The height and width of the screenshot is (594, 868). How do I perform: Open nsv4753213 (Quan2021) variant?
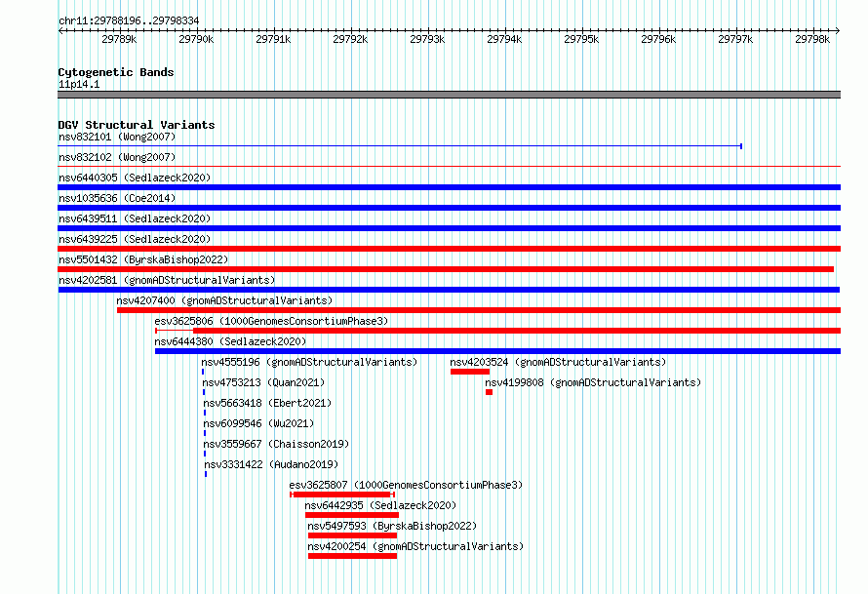pyautogui.click(x=263, y=382)
